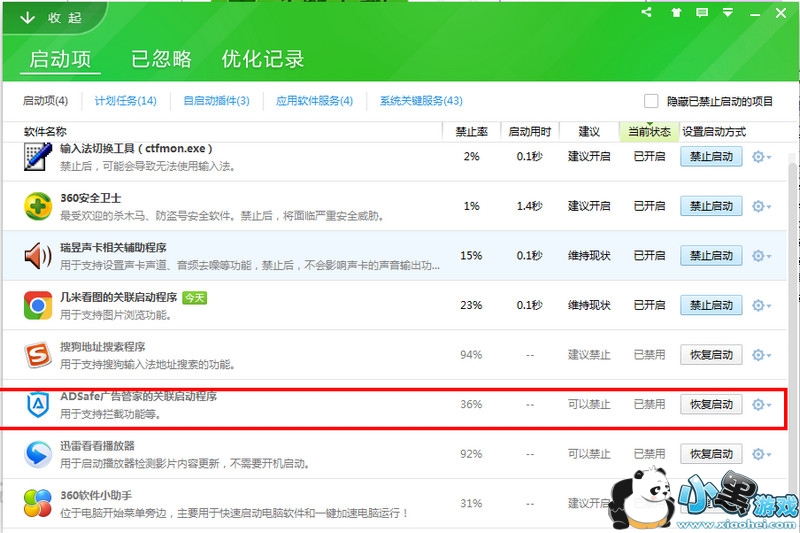800x533 pixels.
Task: Select the 启动项(4) sub-tab
Action: tap(45, 100)
